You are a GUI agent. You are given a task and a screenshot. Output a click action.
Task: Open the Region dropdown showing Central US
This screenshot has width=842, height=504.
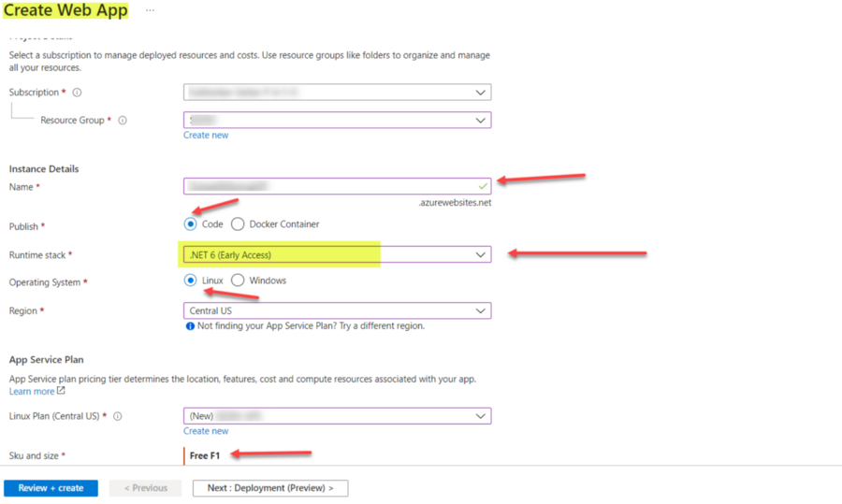coord(337,310)
